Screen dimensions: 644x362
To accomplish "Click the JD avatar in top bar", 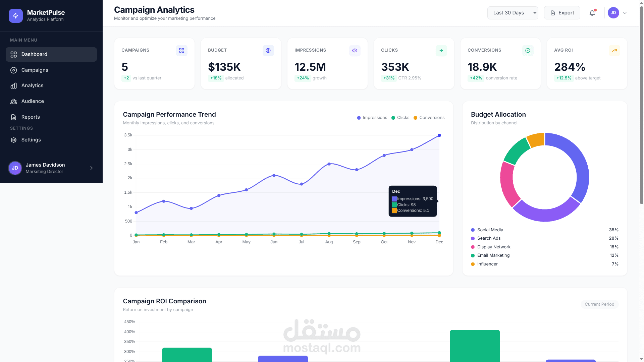I will tap(613, 13).
